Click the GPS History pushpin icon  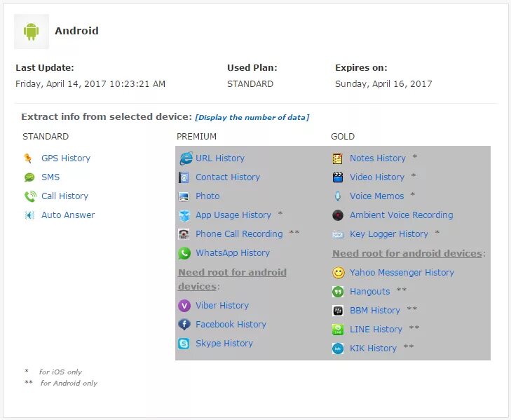(28, 158)
